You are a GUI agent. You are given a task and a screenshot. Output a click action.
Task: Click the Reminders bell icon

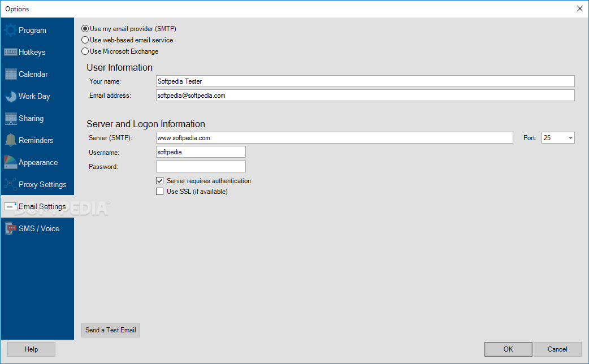10,140
